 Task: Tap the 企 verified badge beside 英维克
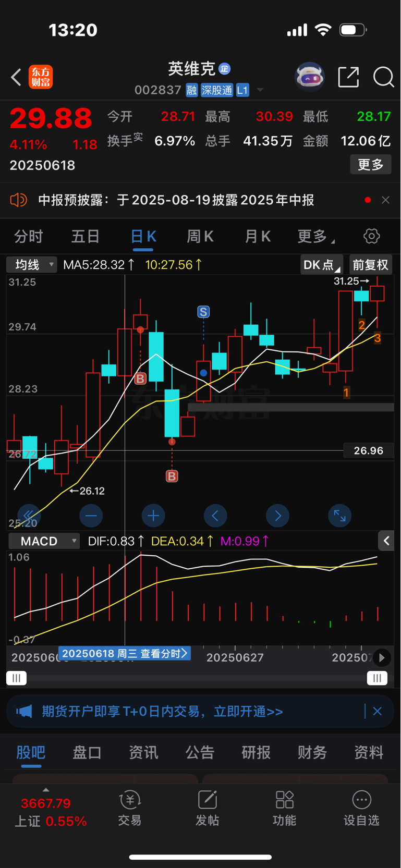225,68
